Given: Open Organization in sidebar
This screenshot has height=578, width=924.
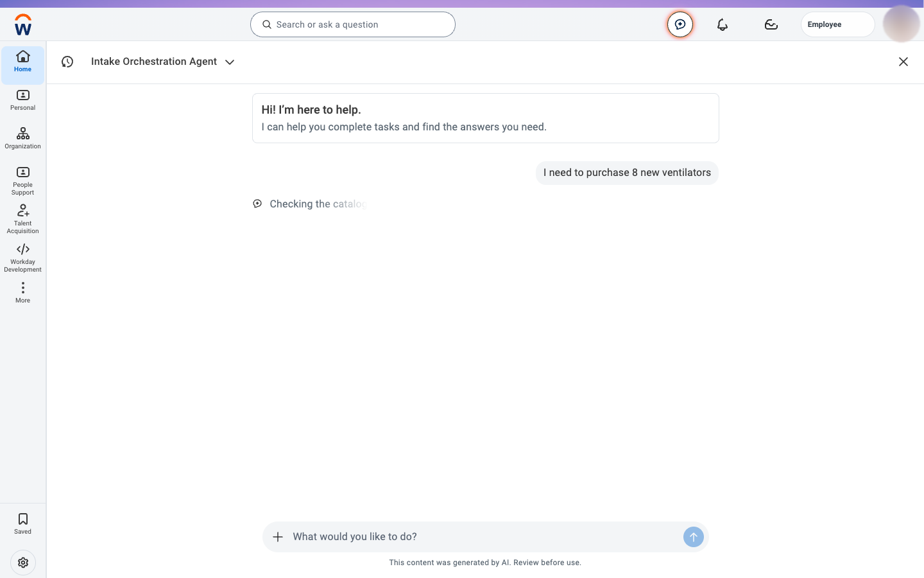Looking at the screenshot, I should (23, 139).
